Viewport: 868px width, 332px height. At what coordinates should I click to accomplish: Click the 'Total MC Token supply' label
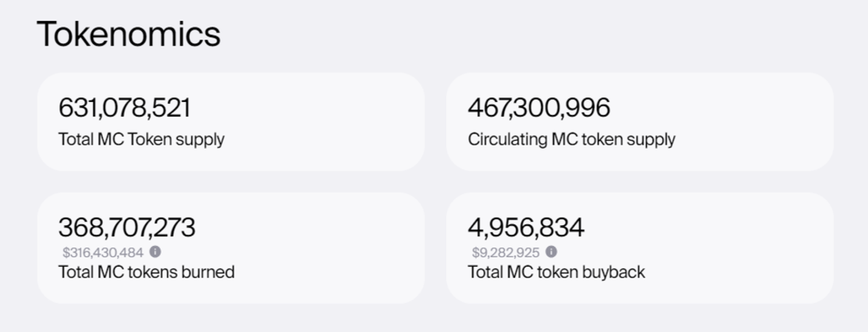(141, 139)
